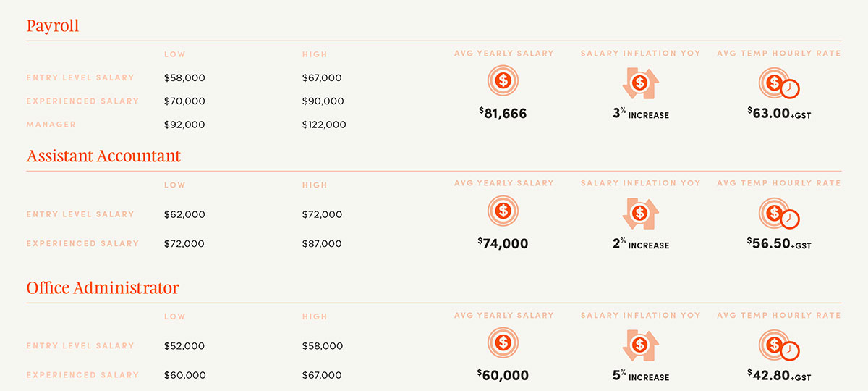Click the Payroll Experienced Salary row label
The height and width of the screenshot is (391, 868).
[82, 101]
